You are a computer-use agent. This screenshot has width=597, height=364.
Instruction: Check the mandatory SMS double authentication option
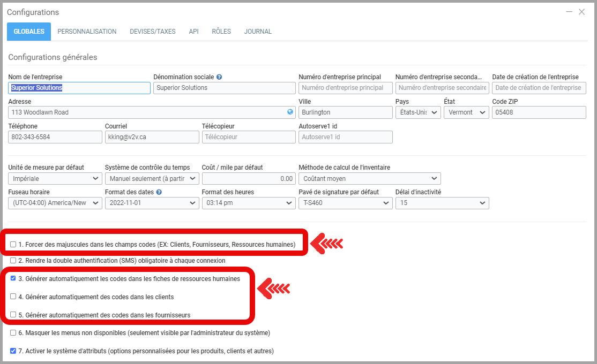pyautogui.click(x=13, y=261)
